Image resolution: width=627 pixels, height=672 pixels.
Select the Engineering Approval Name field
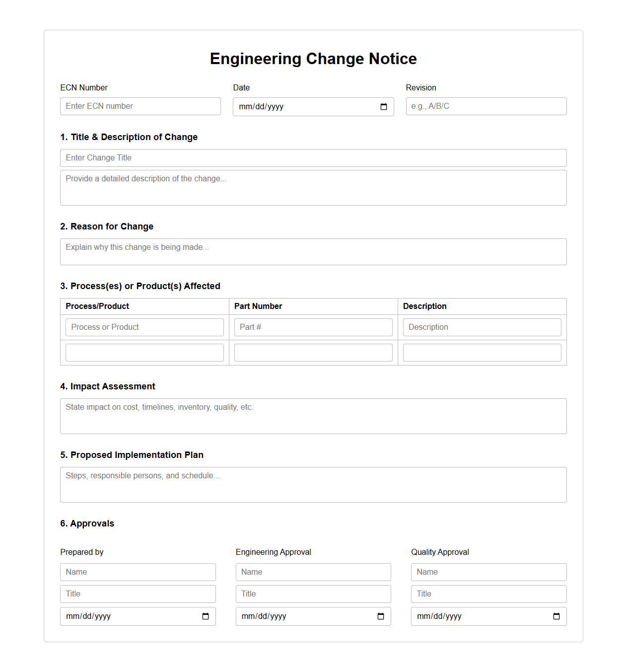313,572
